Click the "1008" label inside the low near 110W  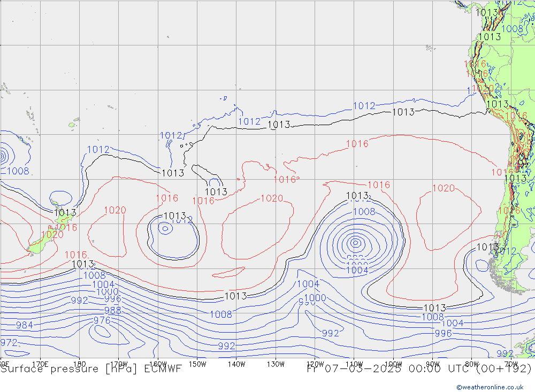tap(364, 212)
